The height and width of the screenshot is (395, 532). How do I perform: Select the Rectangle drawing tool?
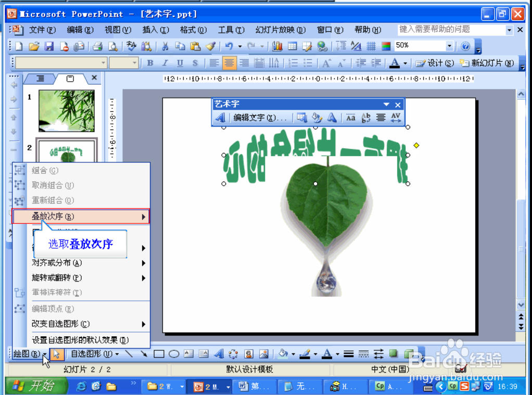(159, 354)
